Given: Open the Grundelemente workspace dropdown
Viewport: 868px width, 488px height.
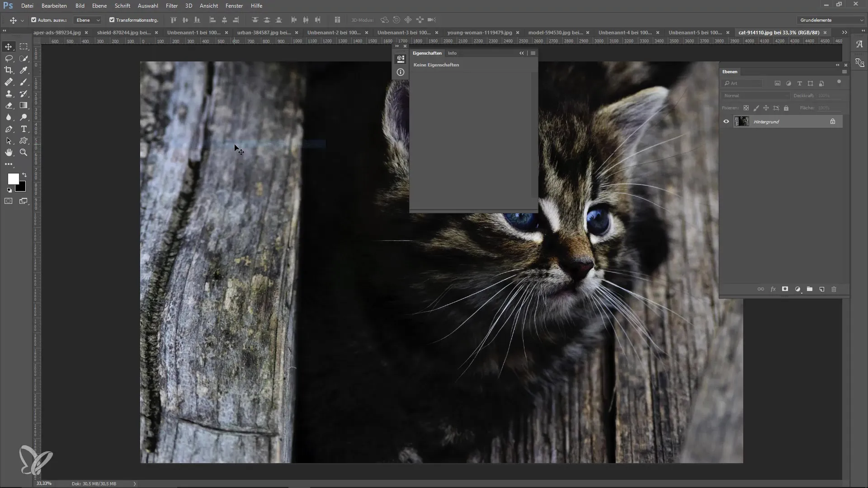Looking at the screenshot, I should (830, 20).
